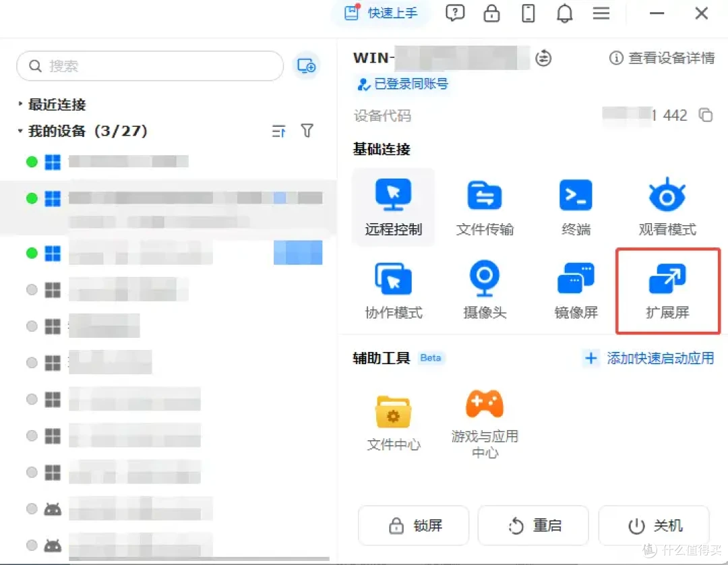Viewport: 728px width, 565px height.
Task: Open the hamburger main menu
Action: tap(601, 13)
